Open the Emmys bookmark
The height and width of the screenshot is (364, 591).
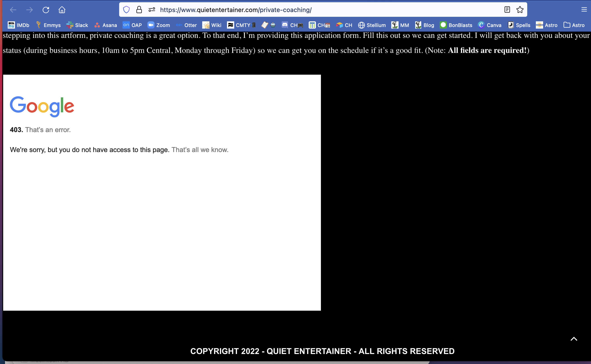coord(48,25)
